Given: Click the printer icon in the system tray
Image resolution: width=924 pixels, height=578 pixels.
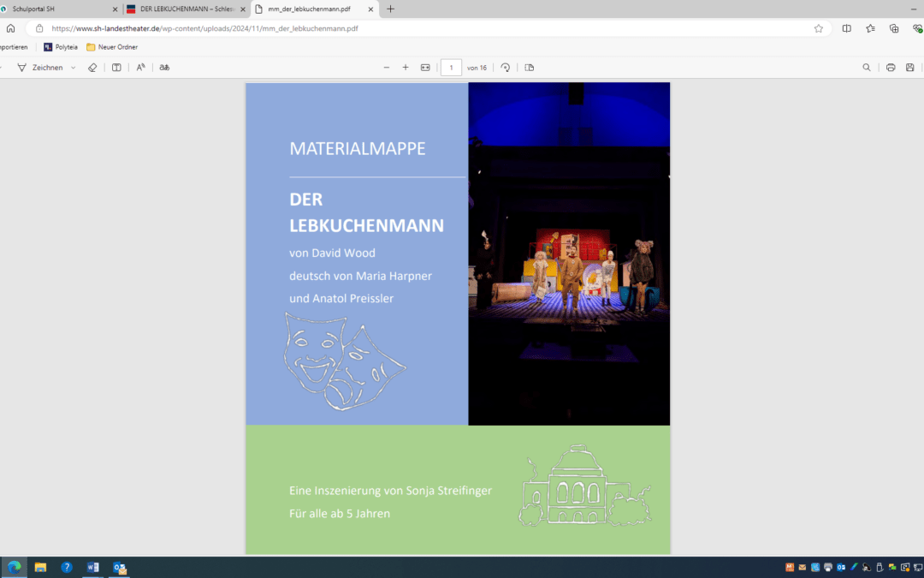Looking at the screenshot, I should (x=828, y=568).
